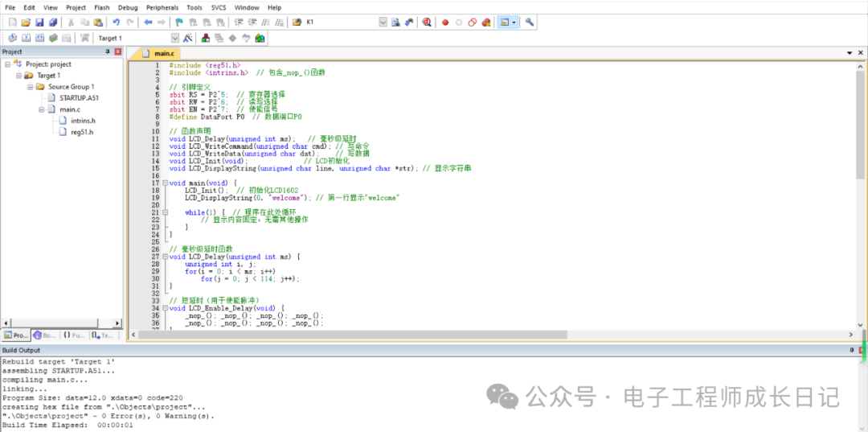868x432 pixels.
Task: Pin or auto-hide the Project panel
Action: [x=108, y=51]
